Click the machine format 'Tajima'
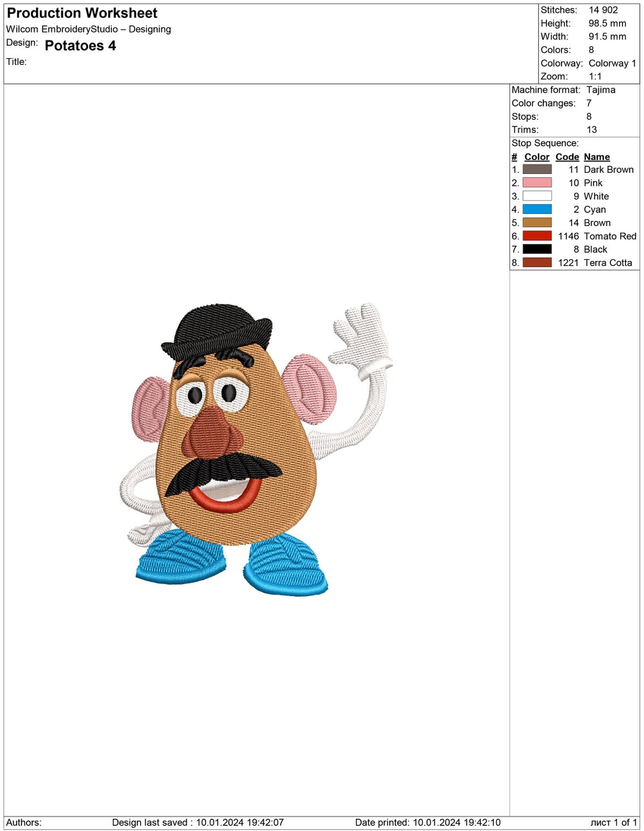 tap(601, 90)
